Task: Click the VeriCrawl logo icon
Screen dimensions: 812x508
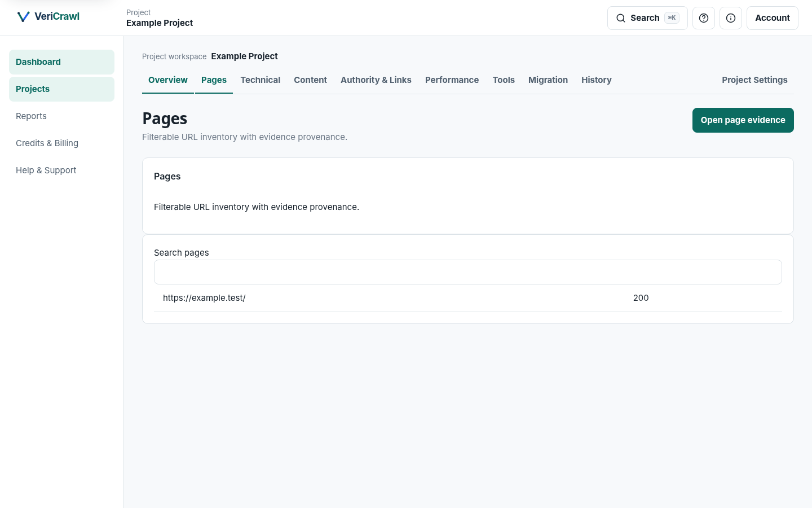Action: pos(23,17)
